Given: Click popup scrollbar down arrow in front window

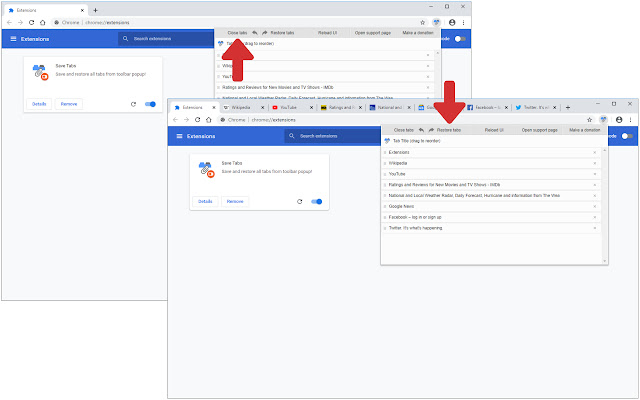Looking at the screenshot, I should click(x=604, y=261).
